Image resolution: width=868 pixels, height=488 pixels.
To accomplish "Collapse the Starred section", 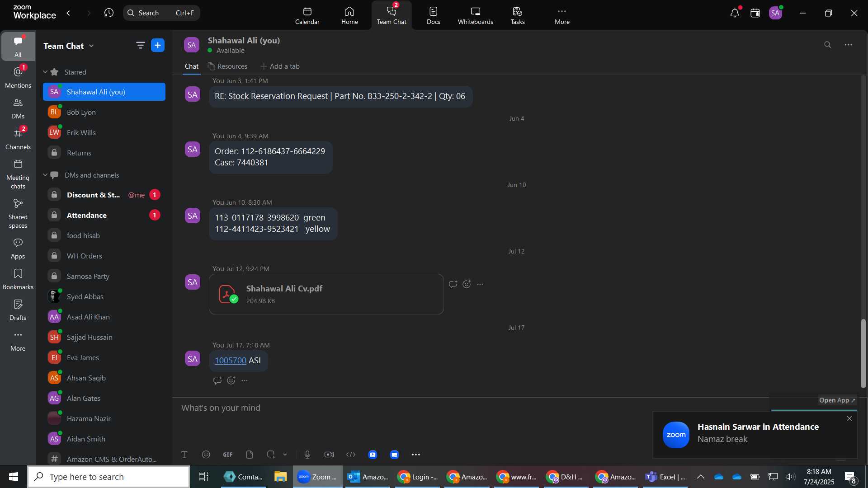I will (45, 72).
